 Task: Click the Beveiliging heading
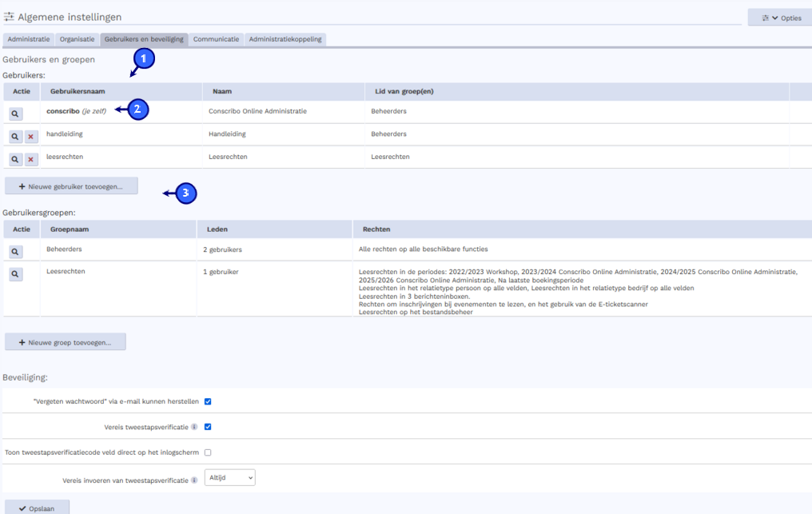pyautogui.click(x=25, y=377)
